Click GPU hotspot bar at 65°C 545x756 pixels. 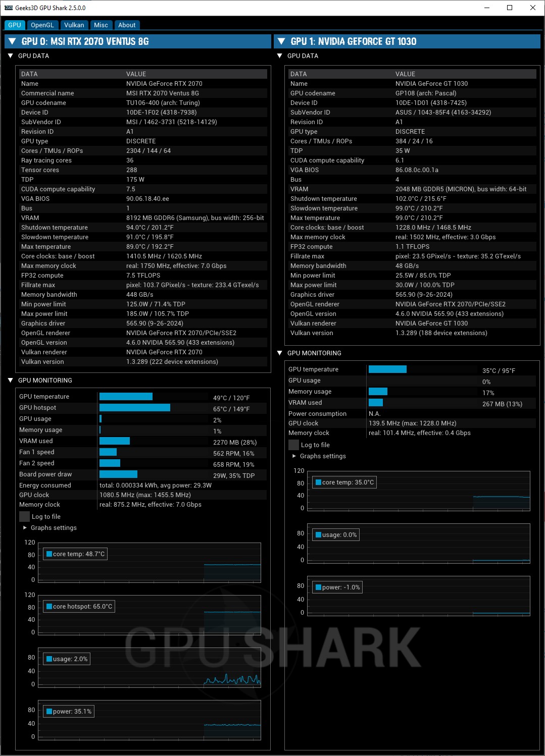[135, 408]
